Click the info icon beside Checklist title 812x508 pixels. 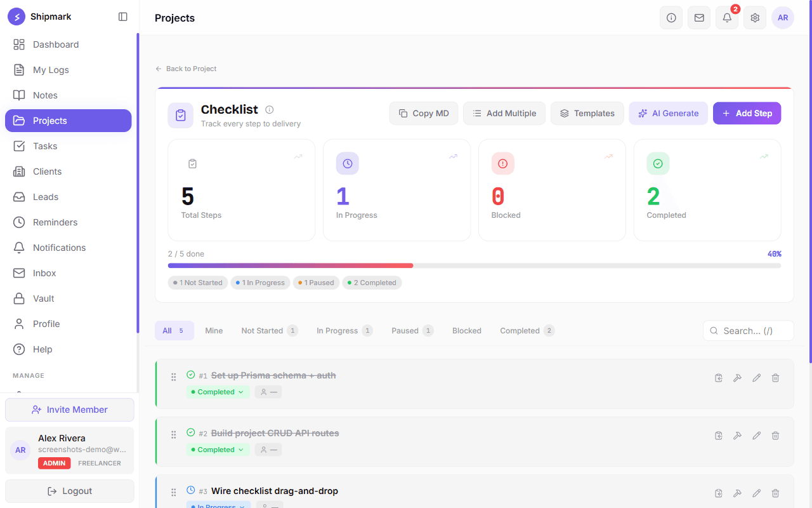[270, 109]
